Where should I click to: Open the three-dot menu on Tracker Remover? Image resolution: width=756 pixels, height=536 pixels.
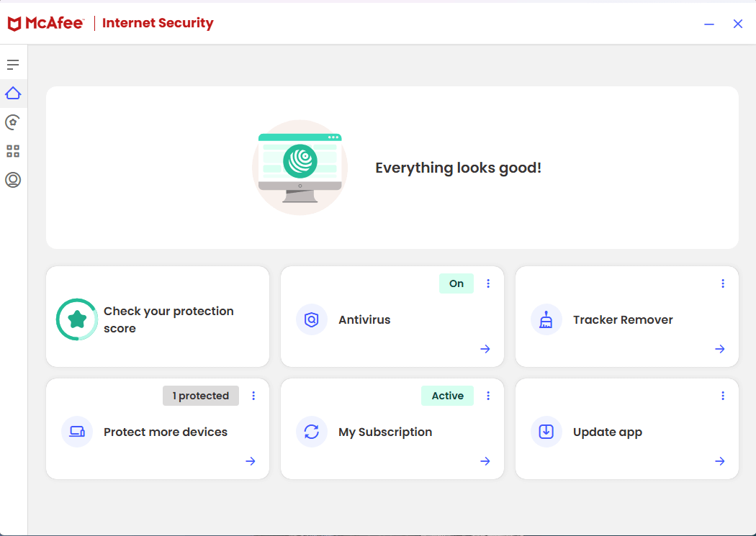pos(723,283)
